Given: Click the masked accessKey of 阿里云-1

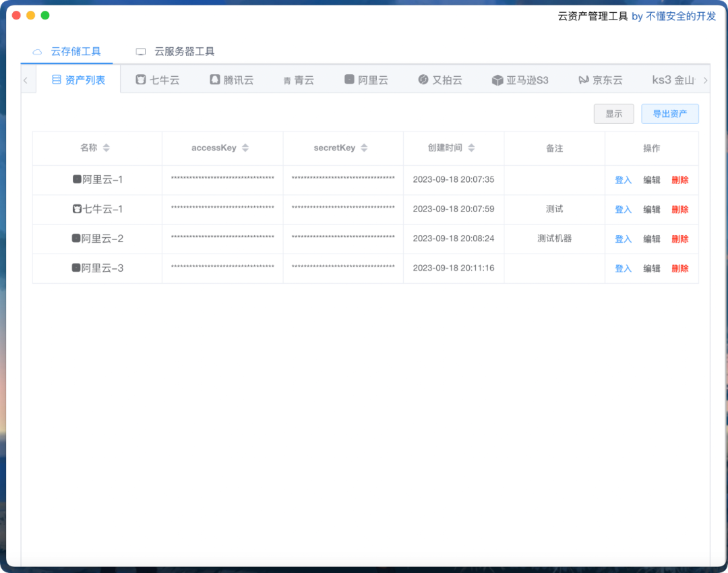Looking at the screenshot, I should 222,178.
